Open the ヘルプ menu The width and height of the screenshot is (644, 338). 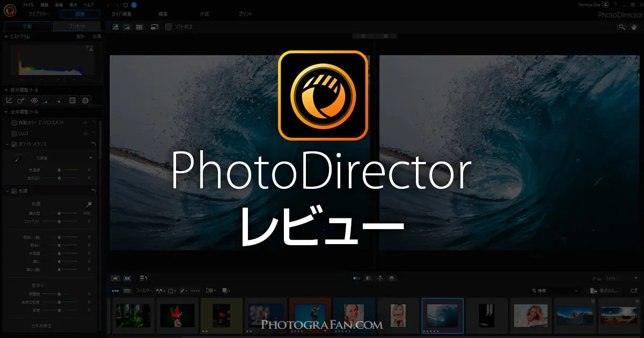point(89,4)
